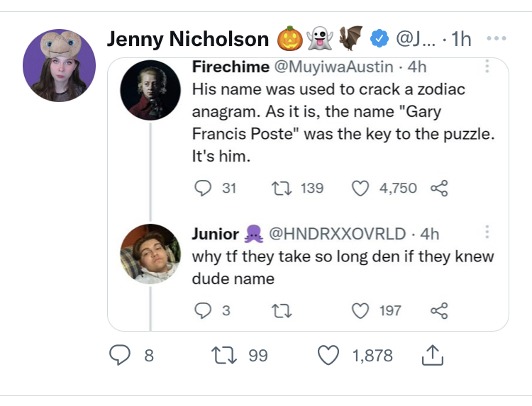
Task: Share Junior's tweet
Action: (x=440, y=310)
